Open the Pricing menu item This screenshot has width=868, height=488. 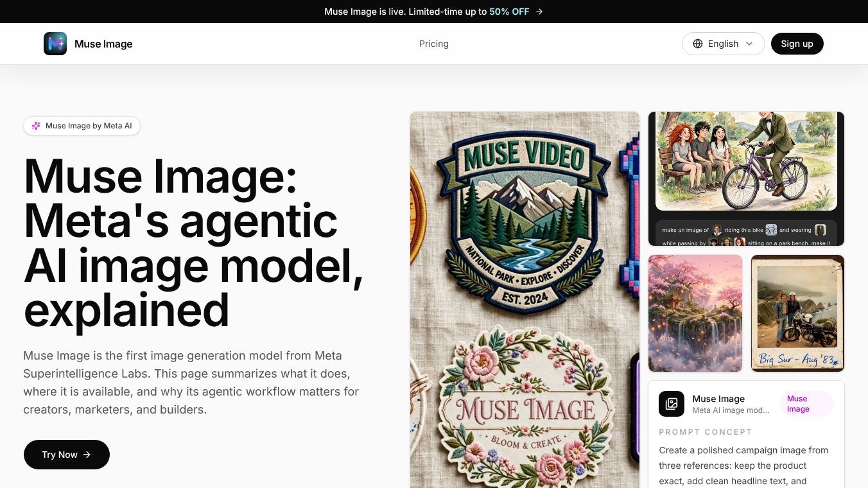tap(434, 44)
